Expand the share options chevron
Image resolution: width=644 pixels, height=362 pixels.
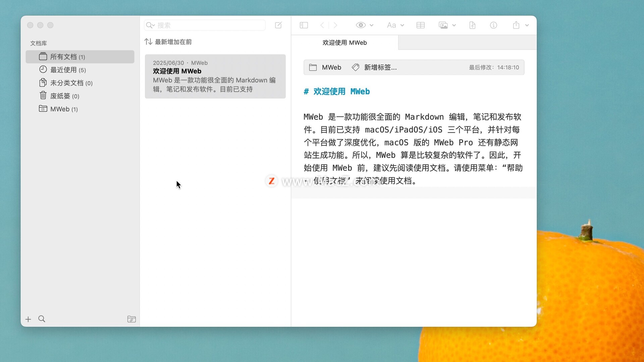coord(527,25)
